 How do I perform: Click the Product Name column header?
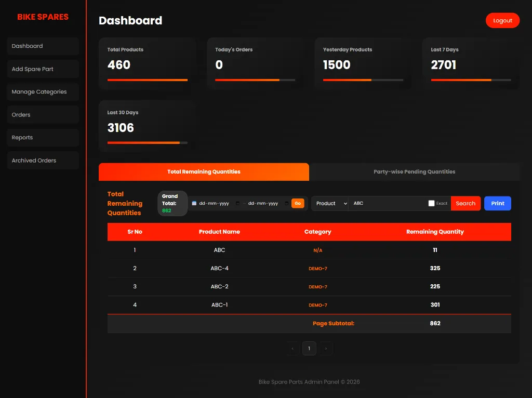tap(219, 232)
